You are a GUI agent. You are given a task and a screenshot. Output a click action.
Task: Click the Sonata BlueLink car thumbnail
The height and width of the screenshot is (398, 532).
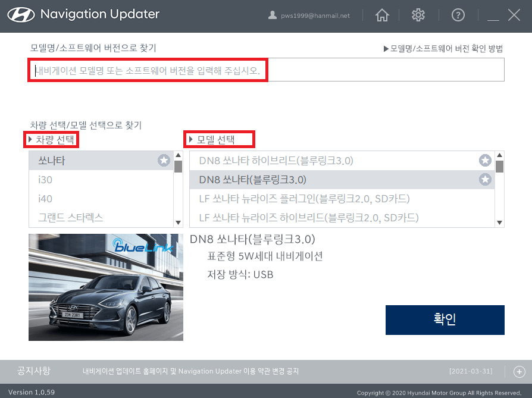point(106,287)
